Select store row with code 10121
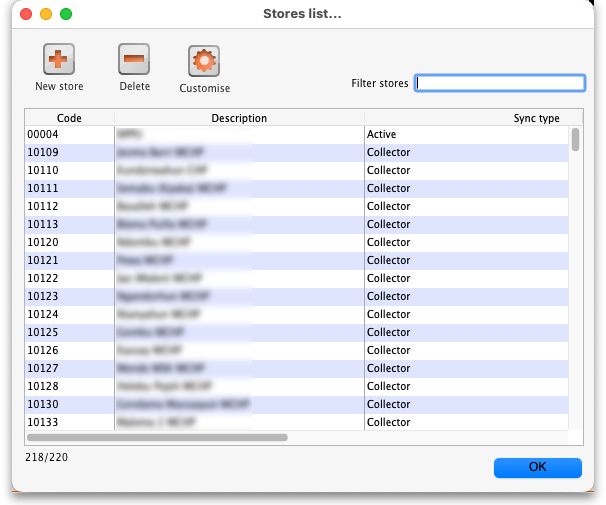Screen dimensions: 606x505 pos(68,260)
